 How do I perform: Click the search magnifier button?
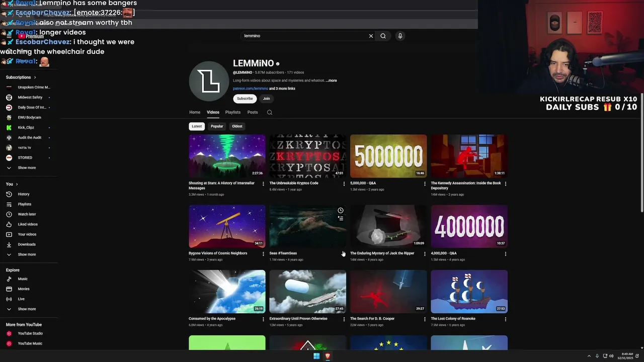pos(383,36)
